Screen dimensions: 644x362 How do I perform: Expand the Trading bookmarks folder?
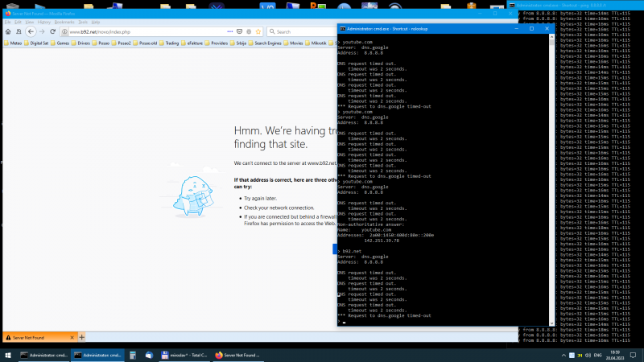click(169, 43)
